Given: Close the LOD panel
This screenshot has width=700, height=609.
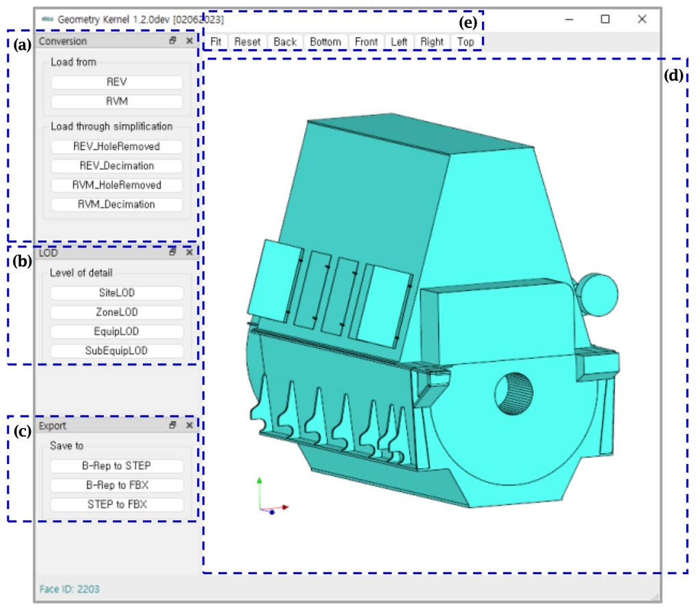Looking at the screenshot, I should point(189,252).
